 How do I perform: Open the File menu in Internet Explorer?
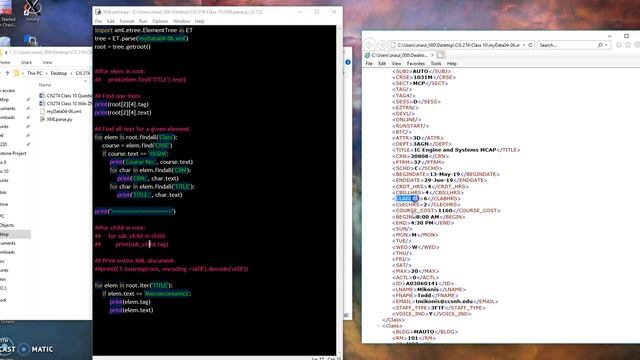click(x=369, y=64)
